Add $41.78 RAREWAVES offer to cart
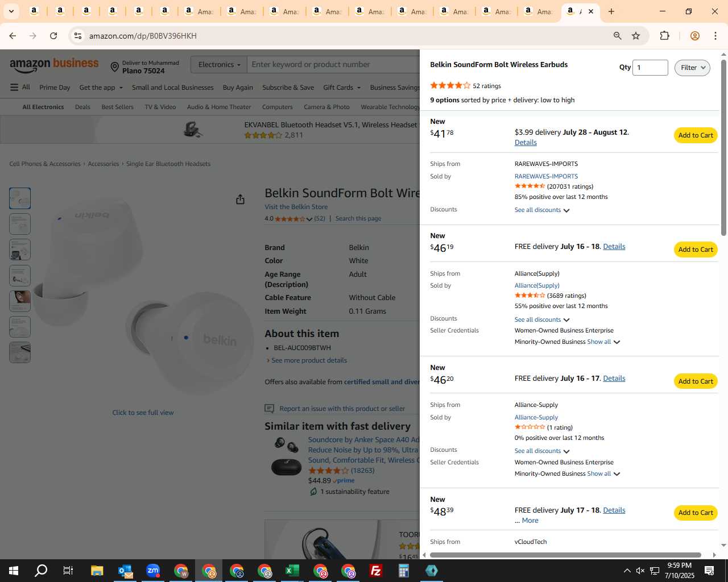The image size is (728, 582). (696, 135)
